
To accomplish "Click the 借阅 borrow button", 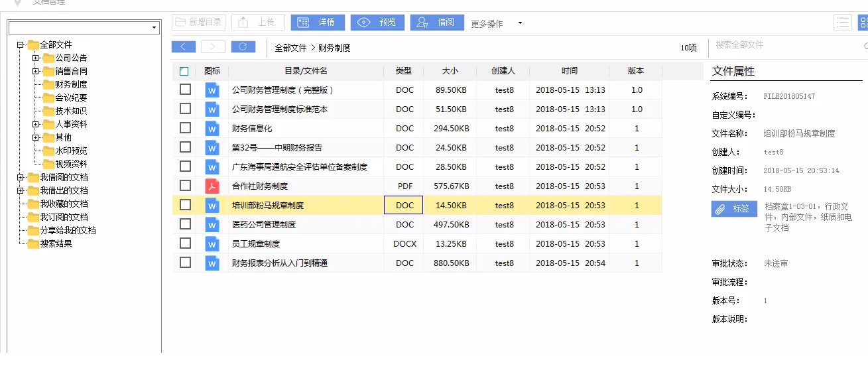I will pyautogui.click(x=436, y=23).
